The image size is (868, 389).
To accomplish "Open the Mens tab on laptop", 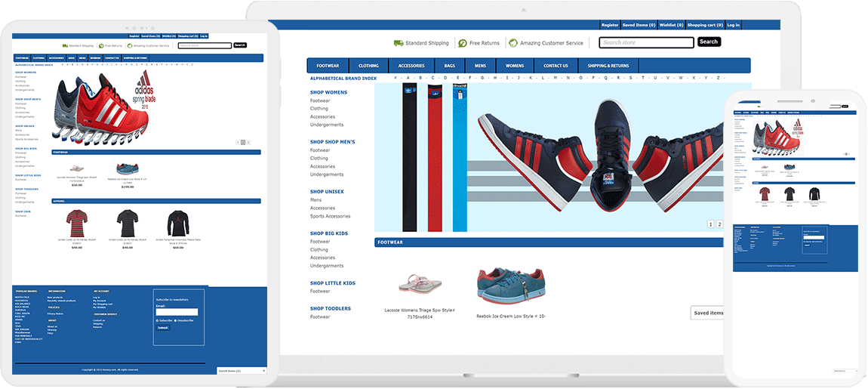I will [480, 66].
